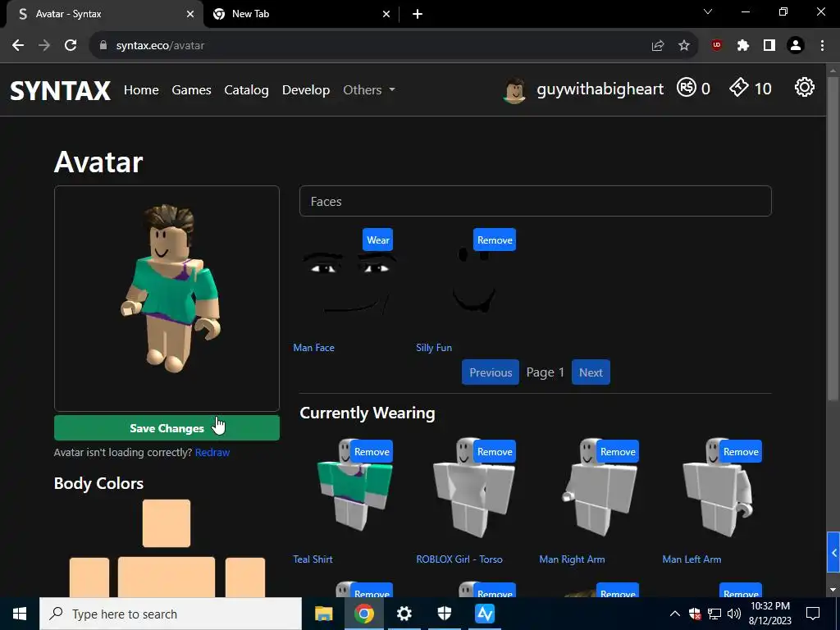Click Save Changes button
The height and width of the screenshot is (630, 840).
point(167,428)
